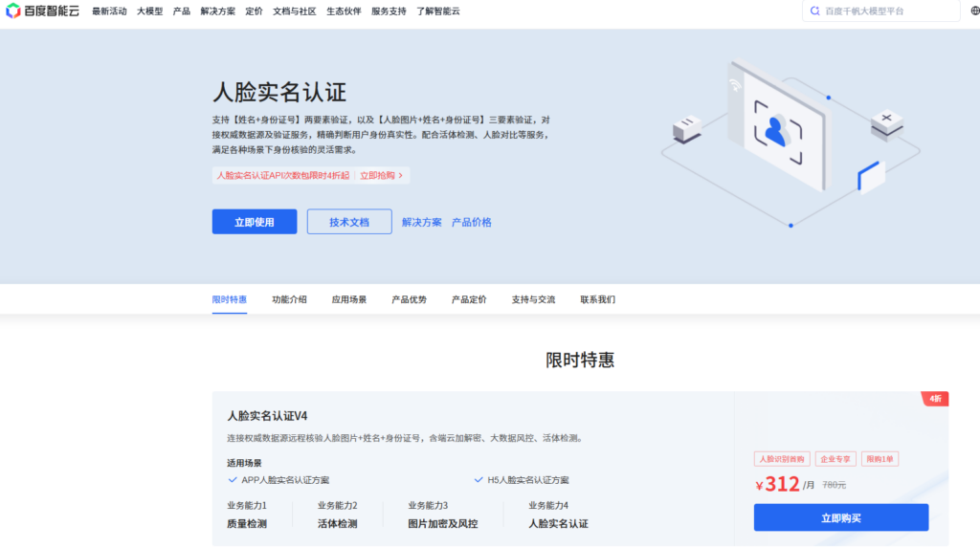Screen dimensions: 980x548
Task: Open the 了解智能云 menu
Action: pos(438,11)
